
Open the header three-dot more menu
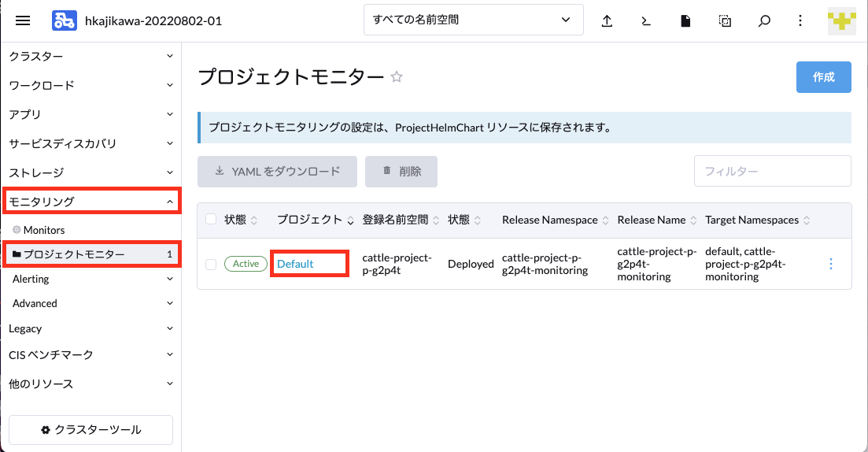(800, 21)
